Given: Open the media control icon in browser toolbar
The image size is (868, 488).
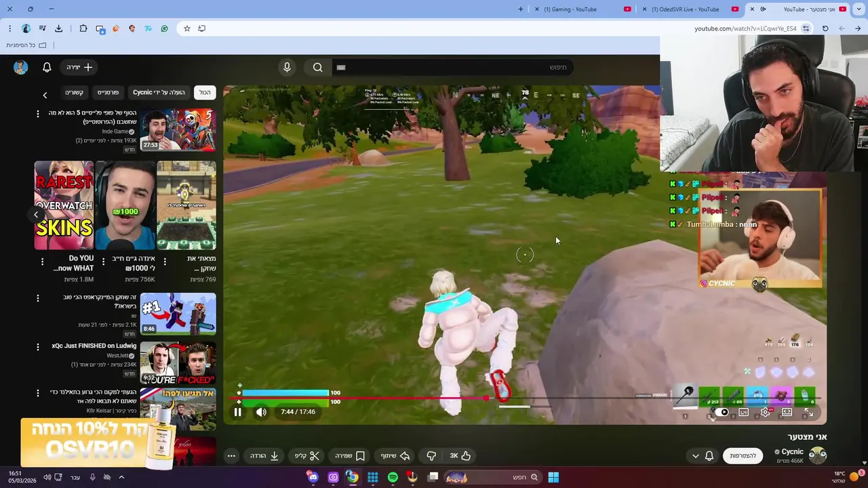Looking at the screenshot, I should click(43, 28).
